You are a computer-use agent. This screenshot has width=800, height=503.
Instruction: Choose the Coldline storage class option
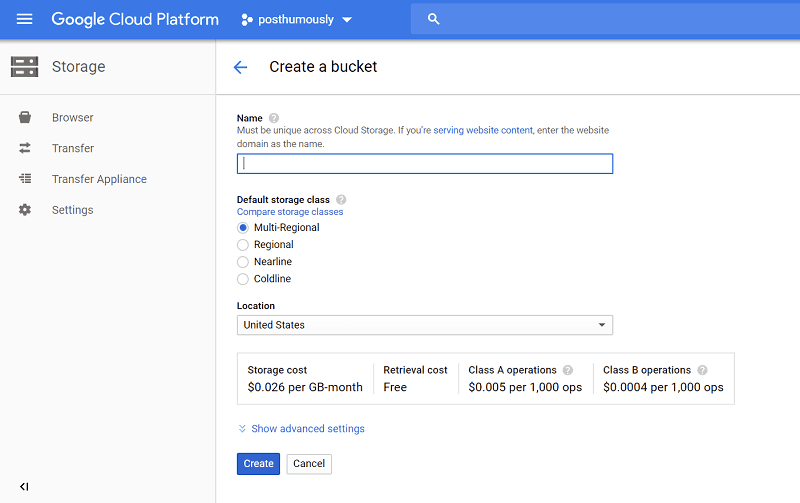coord(243,279)
